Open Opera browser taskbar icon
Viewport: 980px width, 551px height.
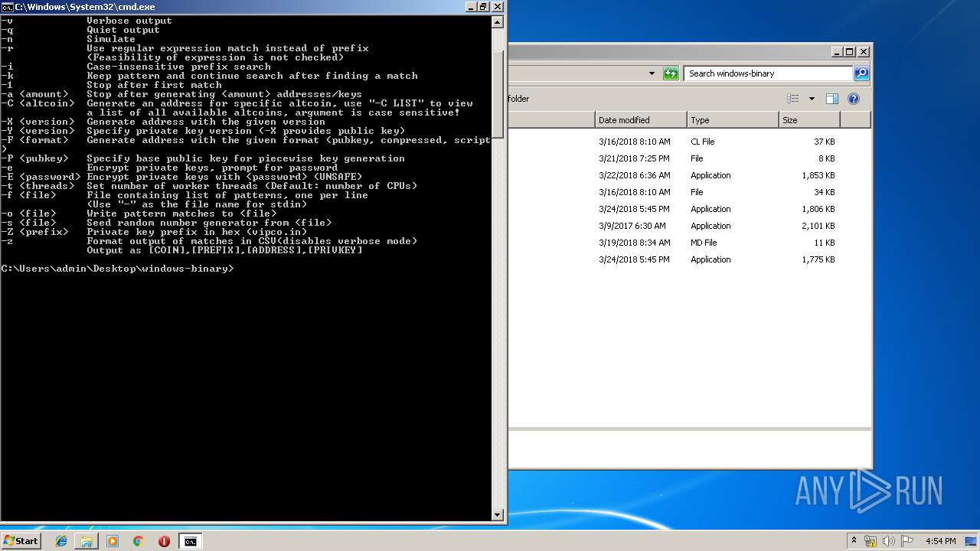pyautogui.click(x=164, y=541)
